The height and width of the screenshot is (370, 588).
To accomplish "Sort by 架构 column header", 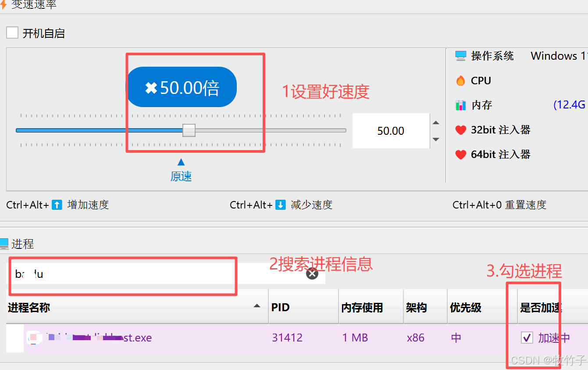I will 425,307.
